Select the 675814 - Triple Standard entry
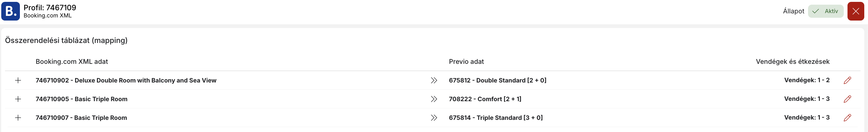 point(496,117)
